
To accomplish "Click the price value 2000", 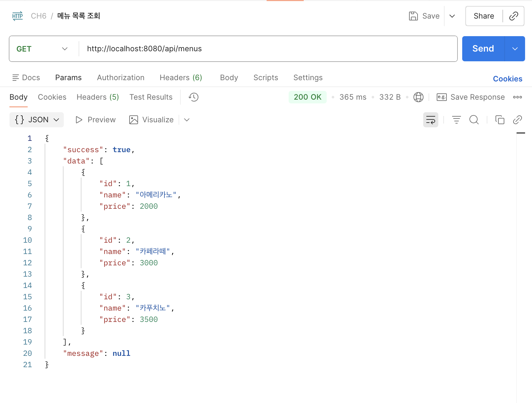I will [x=149, y=206].
